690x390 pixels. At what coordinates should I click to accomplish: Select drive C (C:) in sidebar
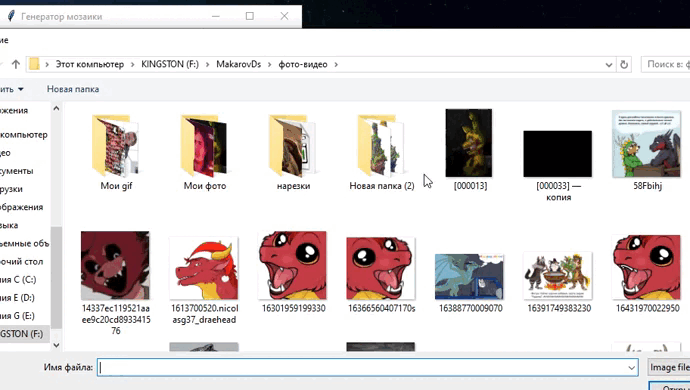(18, 280)
